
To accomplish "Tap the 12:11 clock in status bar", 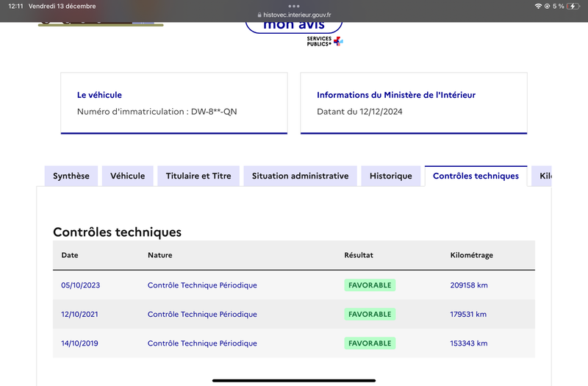I will click(15, 6).
